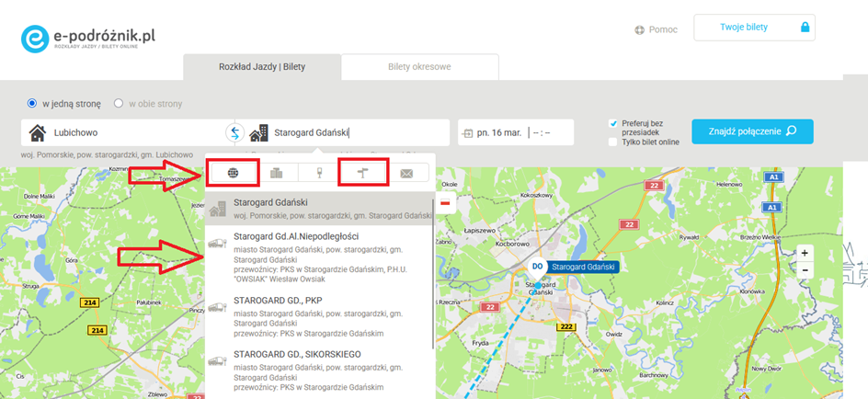The image size is (868, 399).
Task: Enable 'Tylko bilet online' checkbox
Action: (613, 142)
